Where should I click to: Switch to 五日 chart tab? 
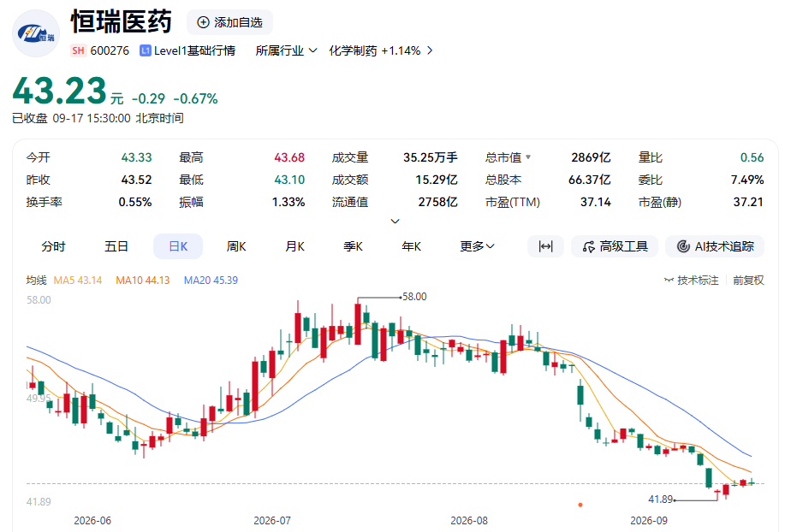(x=116, y=246)
